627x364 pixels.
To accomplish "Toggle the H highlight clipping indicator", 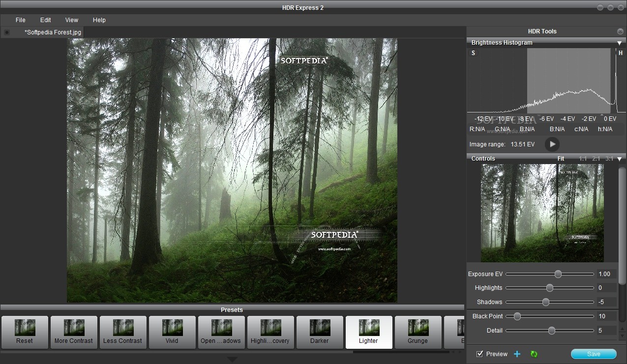I will click(621, 53).
